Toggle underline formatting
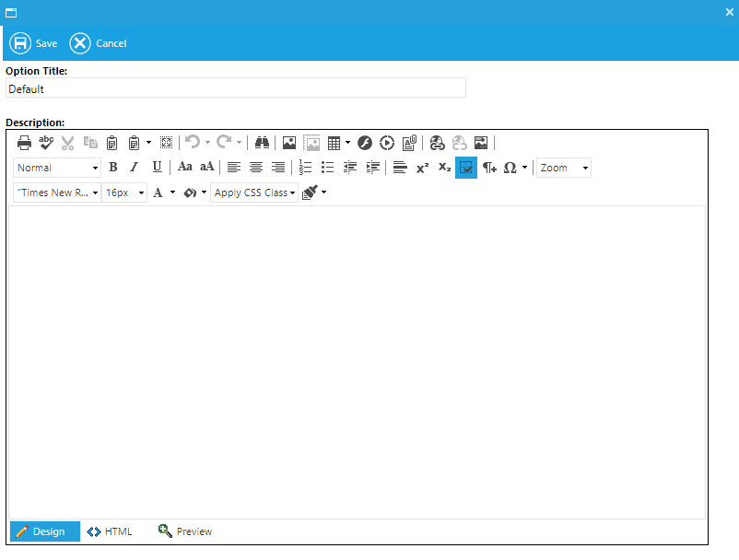 click(x=157, y=168)
